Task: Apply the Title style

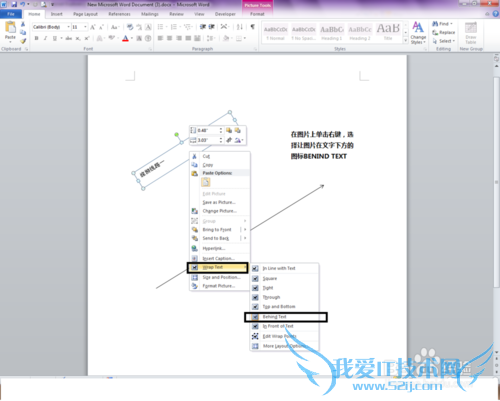Action: pyautogui.click(x=388, y=32)
